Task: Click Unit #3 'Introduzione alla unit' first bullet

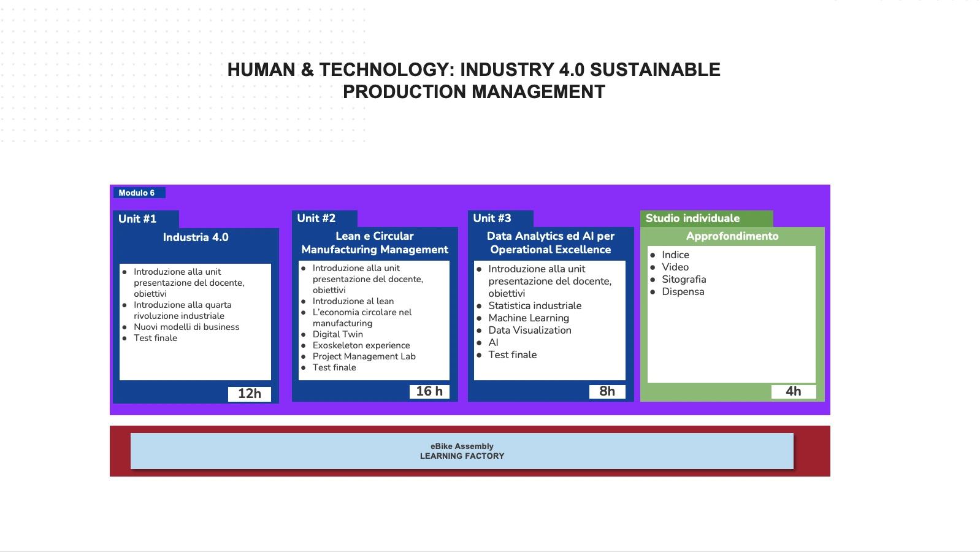Action: (x=550, y=281)
